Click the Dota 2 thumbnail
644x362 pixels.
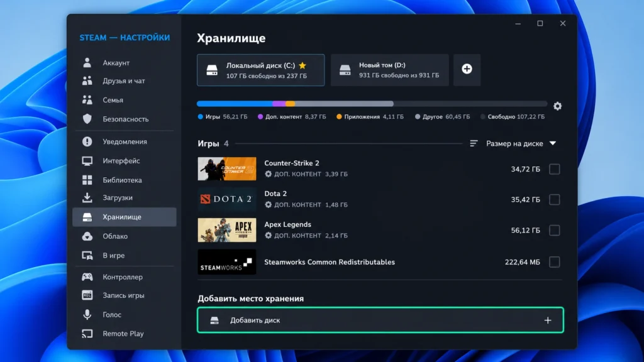[226, 199]
